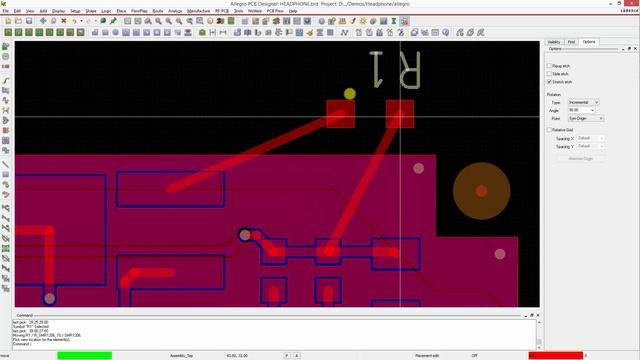This screenshot has width=640, height=360.
Task: Click the red stamp icon in second toolbar
Action: [x=188, y=32]
